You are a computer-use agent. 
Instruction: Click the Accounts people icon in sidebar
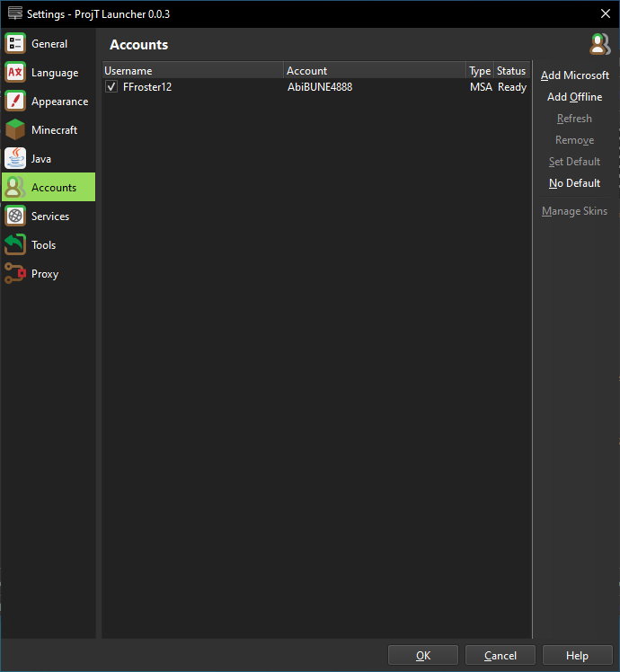(x=15, y=187)
